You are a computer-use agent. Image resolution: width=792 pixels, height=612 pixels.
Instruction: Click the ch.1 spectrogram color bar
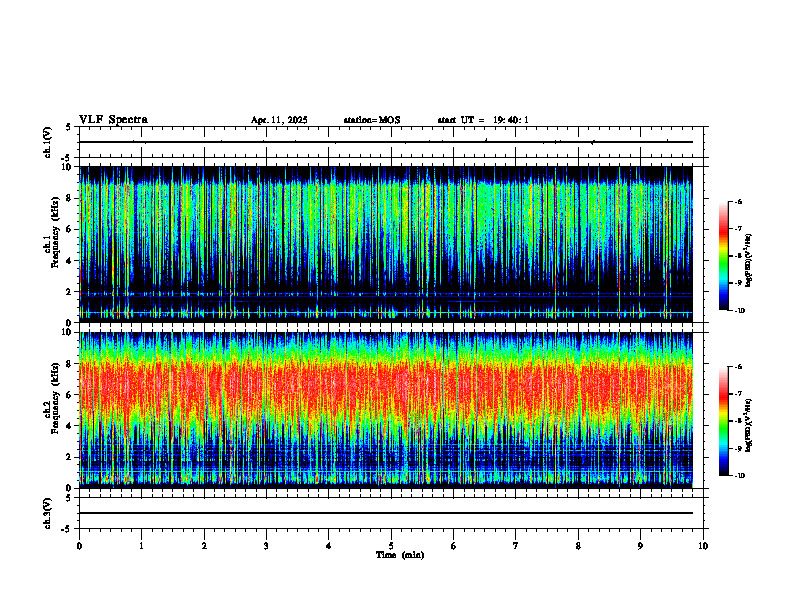click(x=724, y=256)
